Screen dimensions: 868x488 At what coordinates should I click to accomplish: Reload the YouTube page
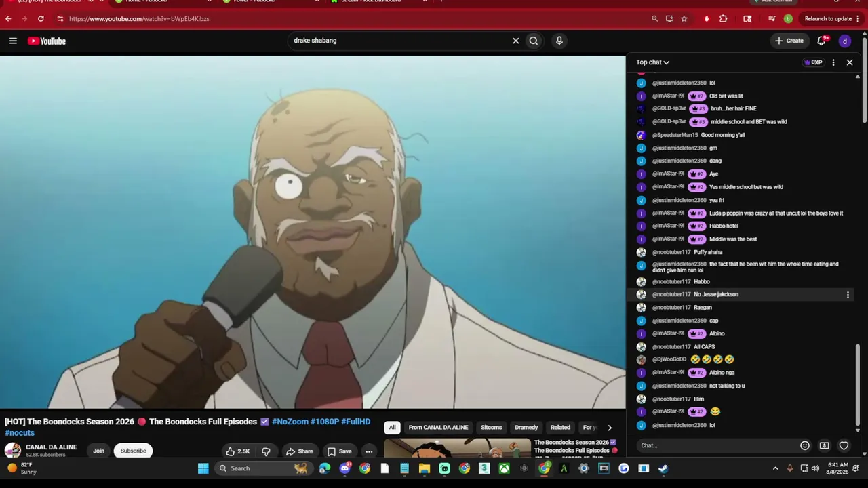(41, 19)
